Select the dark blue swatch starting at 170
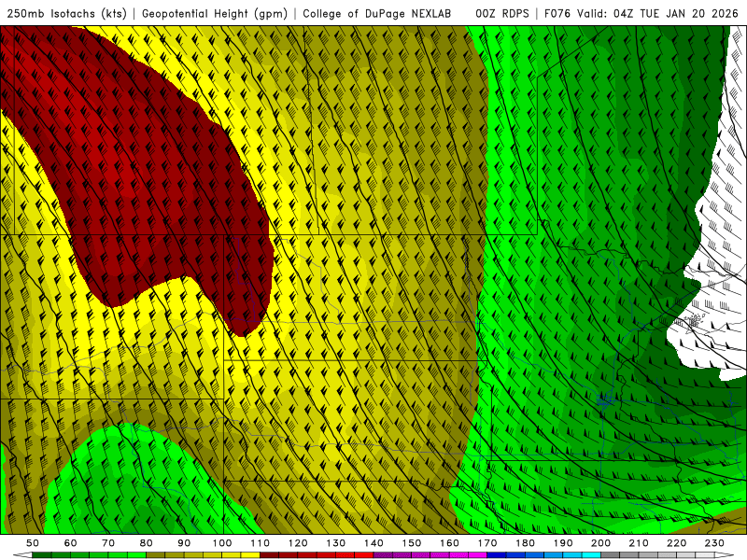 [x=497, y=555]
